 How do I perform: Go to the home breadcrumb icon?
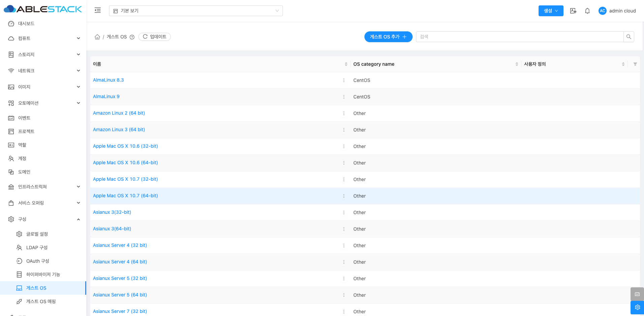tap(97, 37)
